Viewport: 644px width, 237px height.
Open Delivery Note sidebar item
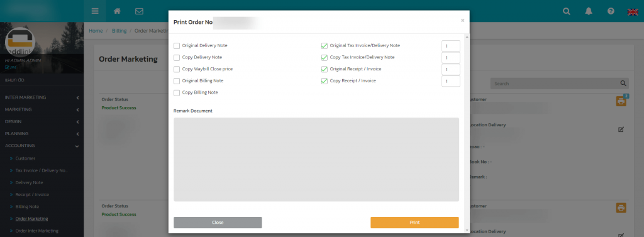click(29, 182)
